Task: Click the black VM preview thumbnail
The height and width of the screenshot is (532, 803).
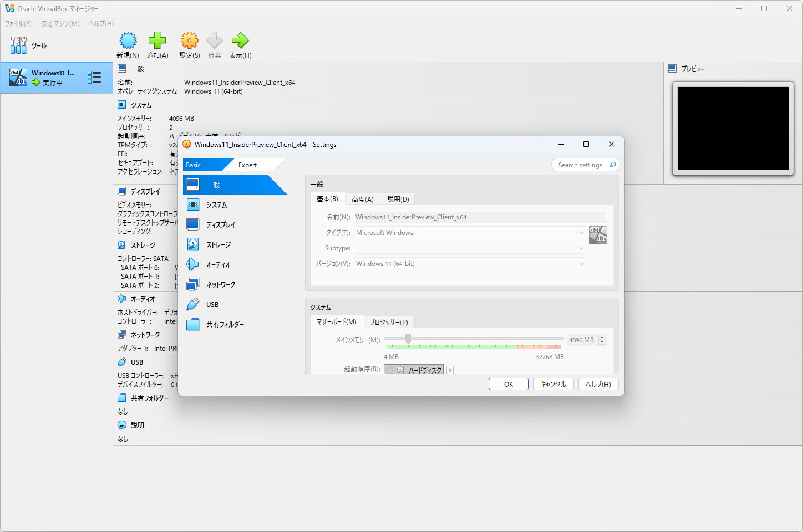Action: point(733,129)
